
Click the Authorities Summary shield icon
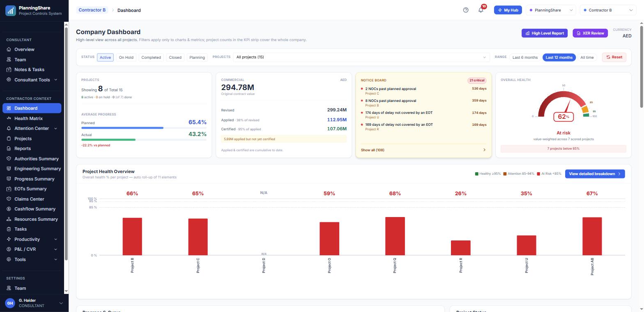[x=9, y=159]
